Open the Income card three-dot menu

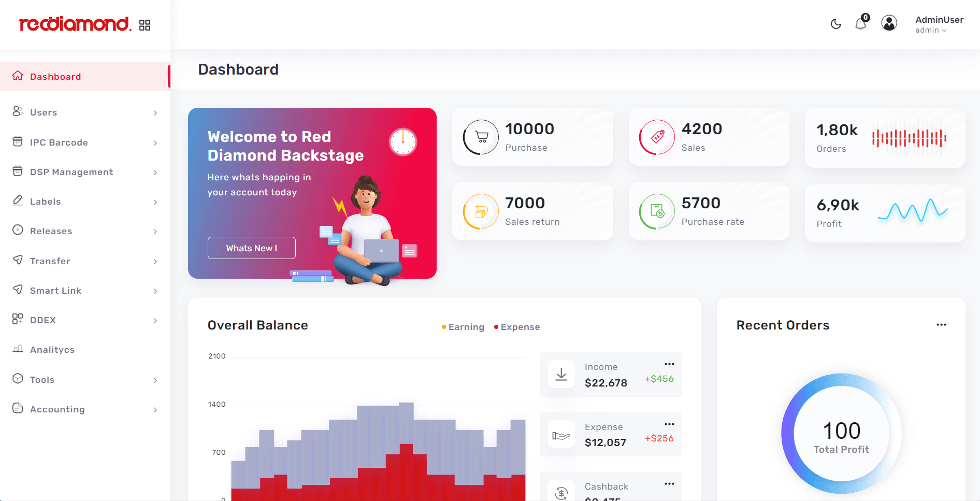669,364
